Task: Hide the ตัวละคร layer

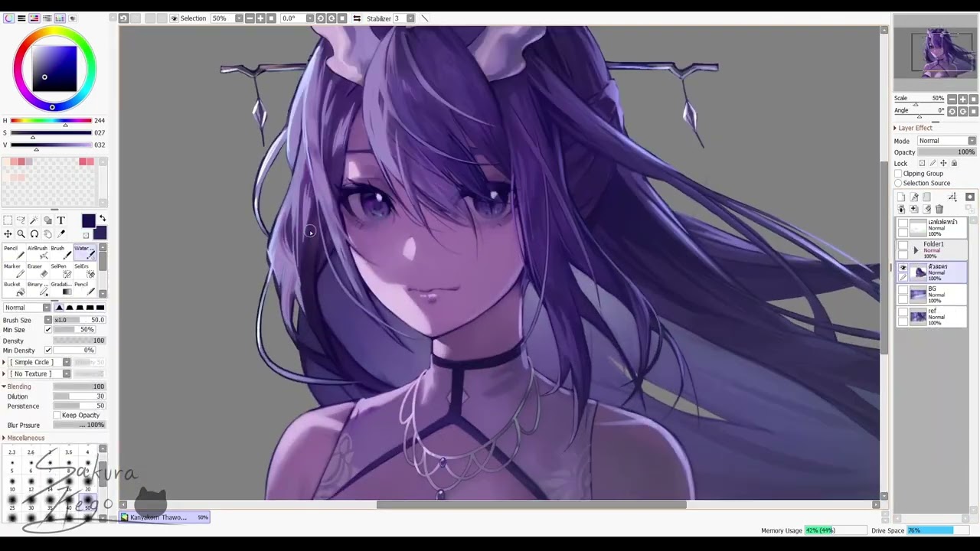Action: pyautogui.click(x=903, y=268)
